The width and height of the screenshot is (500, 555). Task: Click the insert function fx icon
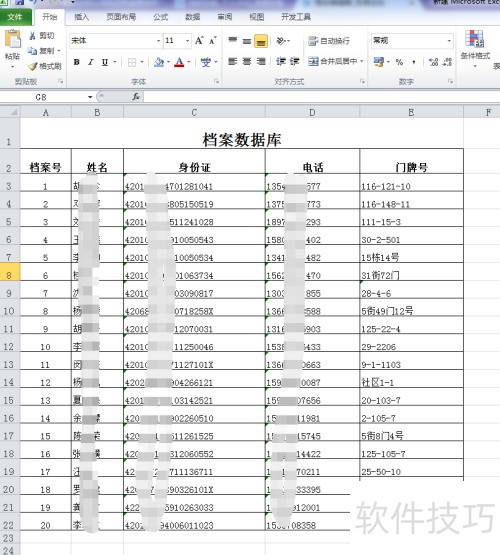[136, 97]
